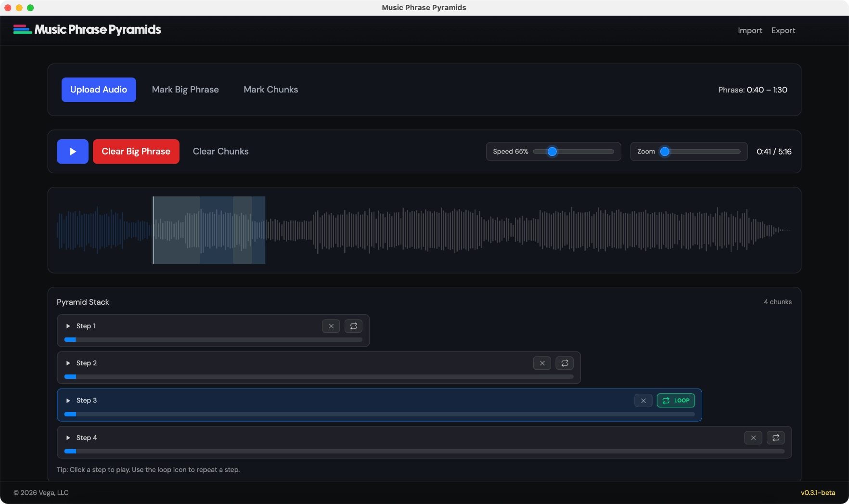The height and width of the screenshot is (504, 849).
Task: Click the Music Phrase Pyramids logo icon
Action: (22, 29)
